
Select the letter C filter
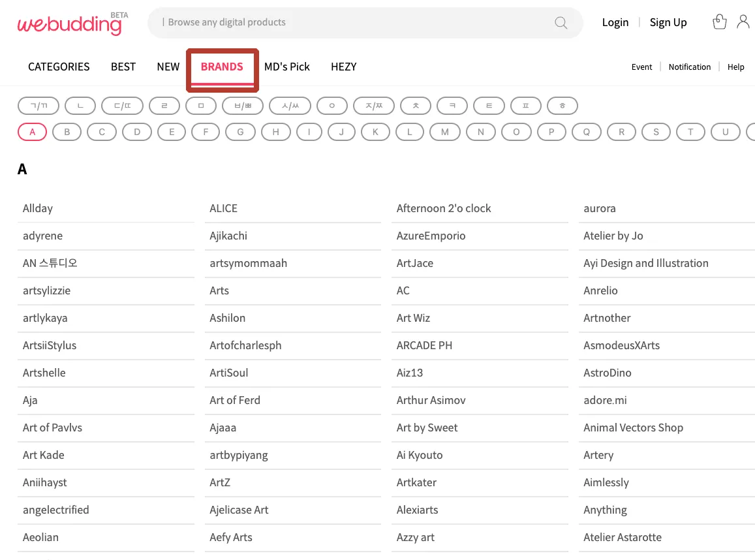tap(102, 132)
